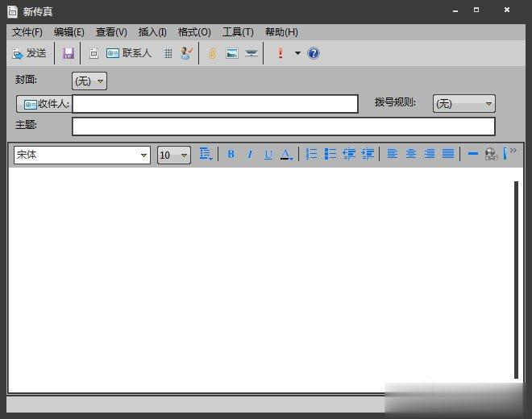Open the 编辑(E) menu
This screenshot has height=419, width=532.
click(69, 32)
